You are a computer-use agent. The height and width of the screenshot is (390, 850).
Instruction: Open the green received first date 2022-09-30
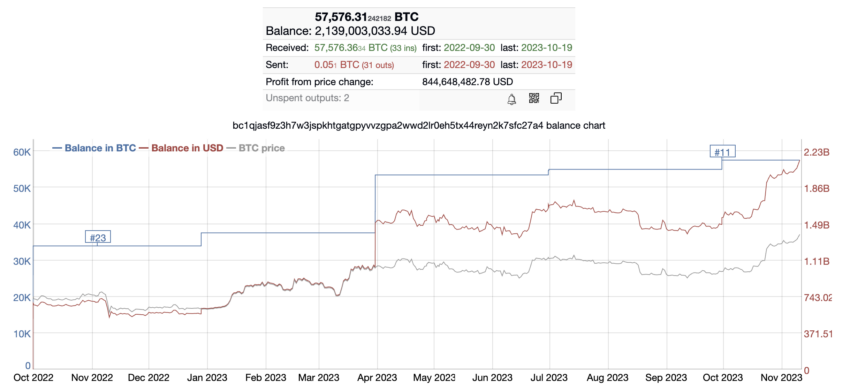pyautogui.click(x=469, y=48)
